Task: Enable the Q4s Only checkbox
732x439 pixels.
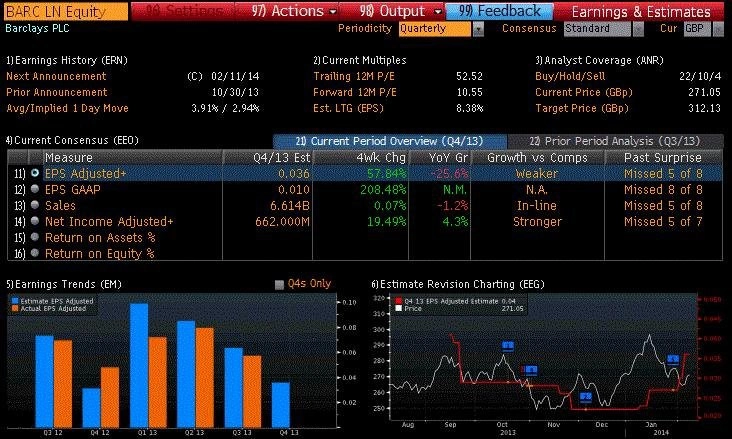Action: (279, 284)
